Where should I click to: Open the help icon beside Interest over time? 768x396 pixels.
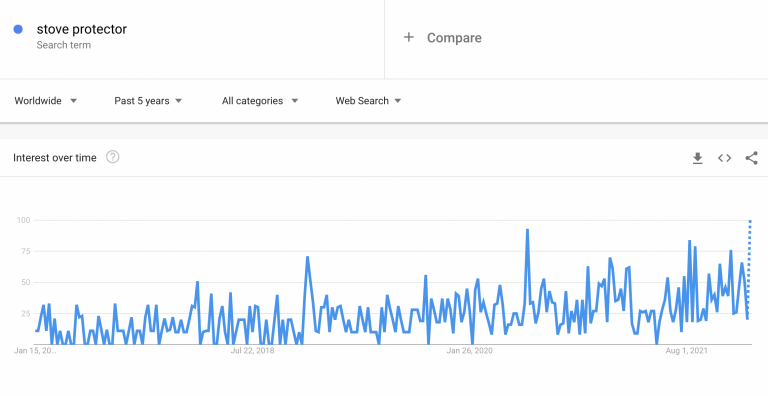[113, 157]
